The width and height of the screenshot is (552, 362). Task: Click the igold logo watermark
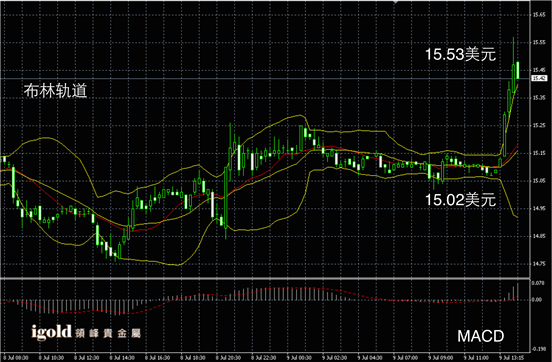[x=51, y=332]
